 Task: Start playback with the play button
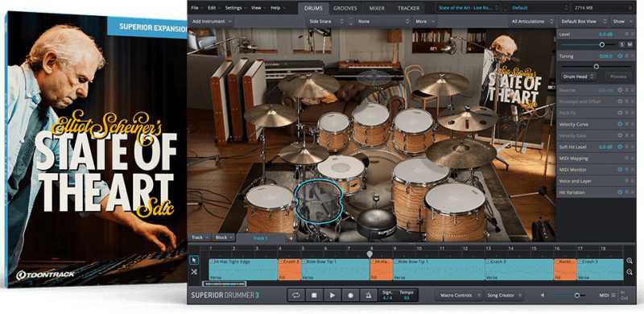(x=332, y=295)
